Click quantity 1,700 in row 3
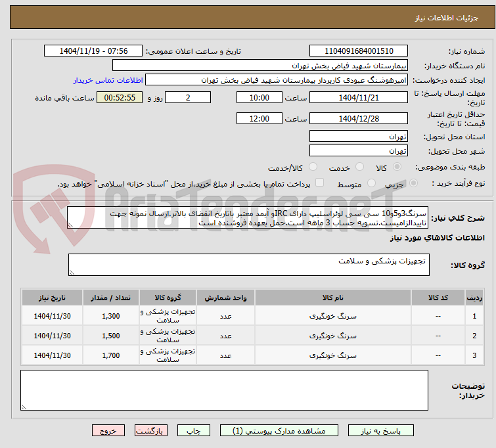 (111, 355)
